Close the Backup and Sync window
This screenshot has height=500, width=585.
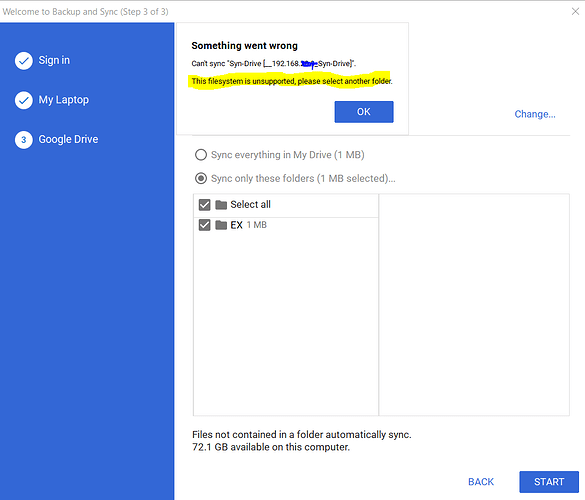tap(575, 12)
